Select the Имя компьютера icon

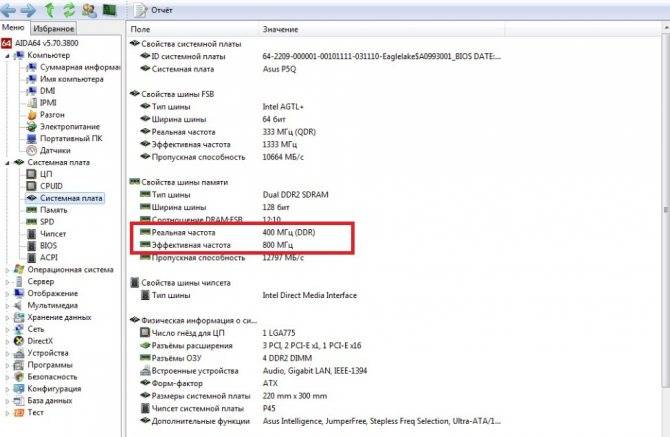click(31, 79)
